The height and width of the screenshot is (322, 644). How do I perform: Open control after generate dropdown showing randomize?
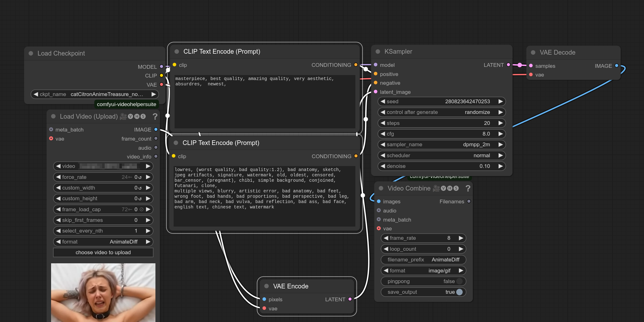[442, 112]
